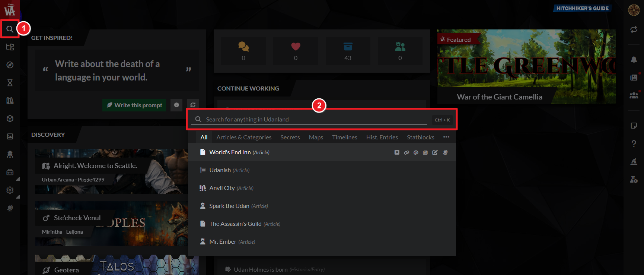Click the followers stat box
This screenshot has width=644, height=275.
400,51
